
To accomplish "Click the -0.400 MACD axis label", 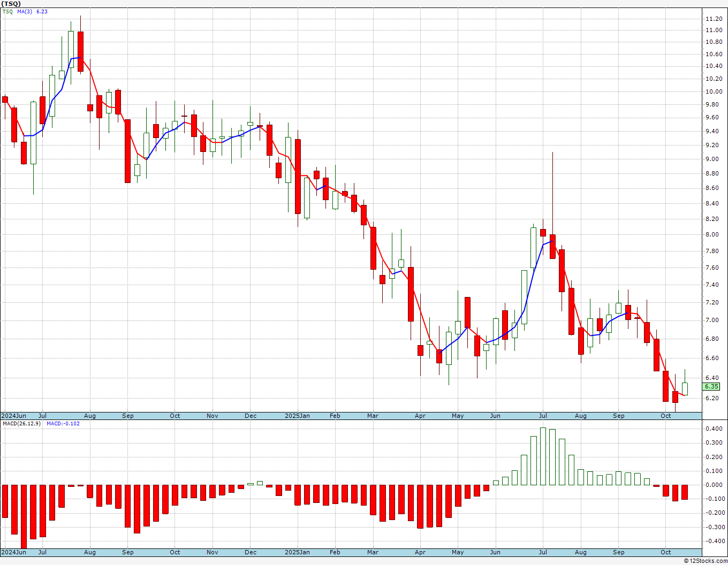I will (712, 541).
